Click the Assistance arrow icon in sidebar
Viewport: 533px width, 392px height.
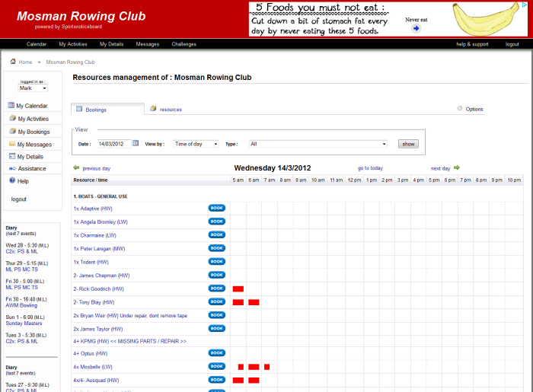tap(13, 168)
